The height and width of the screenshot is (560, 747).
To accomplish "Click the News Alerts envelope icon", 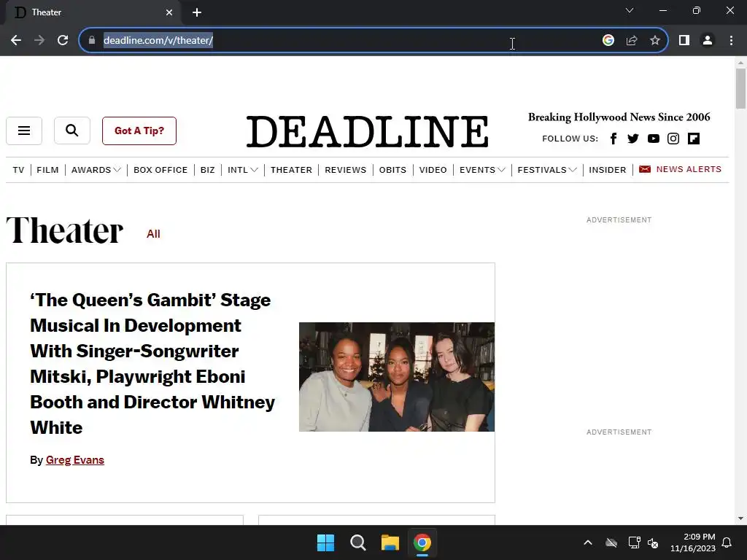I will tap(645, 169).
